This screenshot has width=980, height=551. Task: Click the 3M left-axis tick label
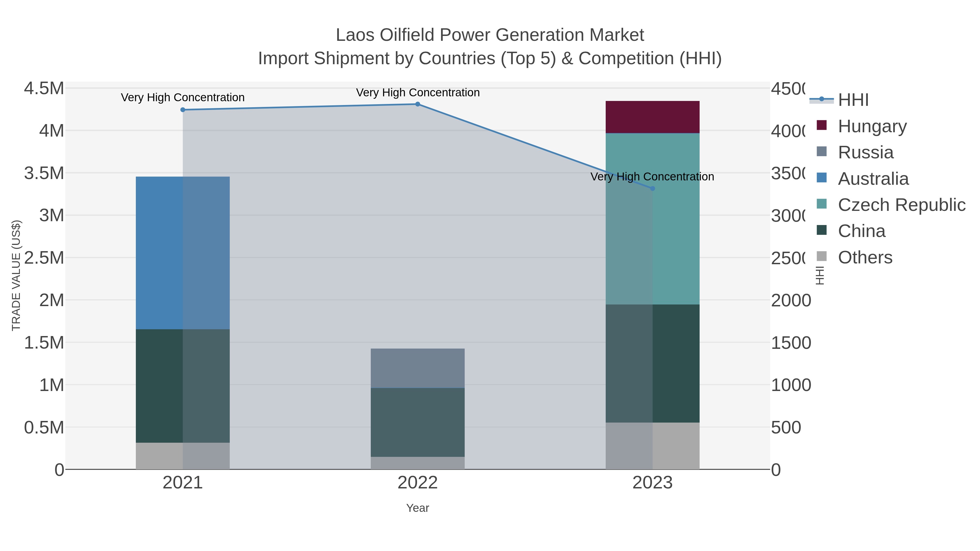click(x=52, y=215)
